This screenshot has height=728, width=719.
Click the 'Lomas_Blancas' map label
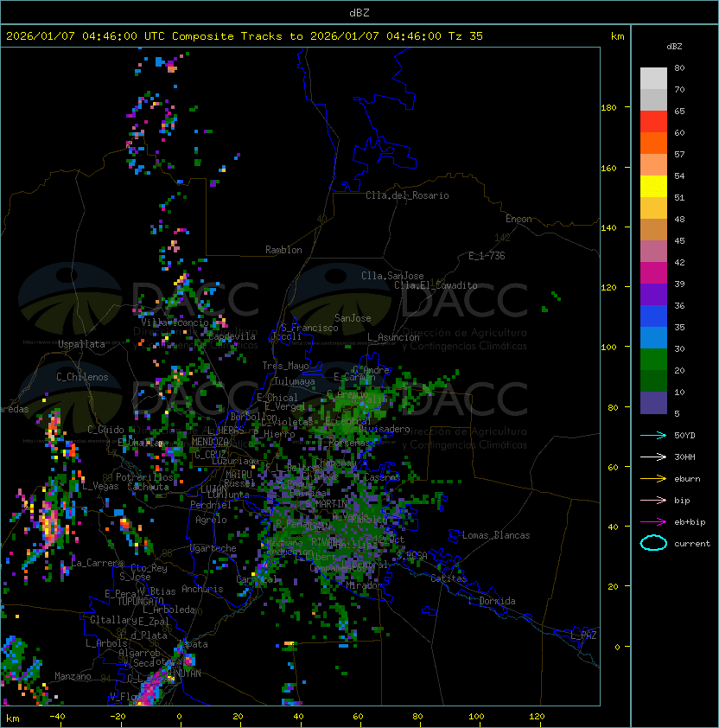click(x=496, y=535)
